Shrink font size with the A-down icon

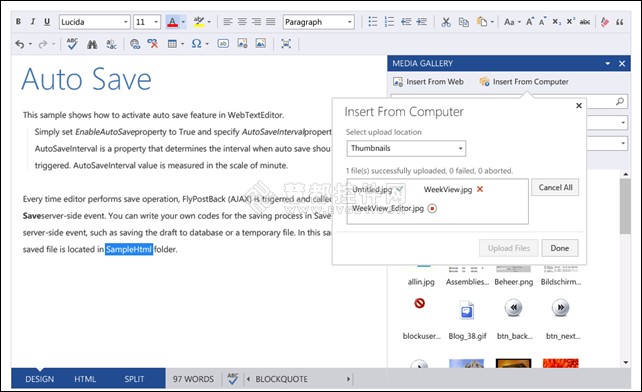click(x=543, y=22)
